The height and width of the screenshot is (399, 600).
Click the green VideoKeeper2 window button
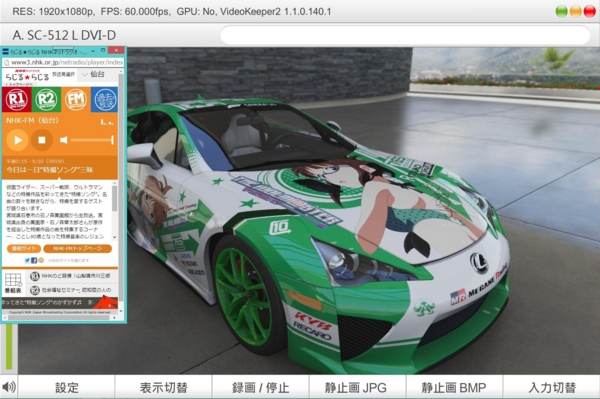click(x=561, y=11)
